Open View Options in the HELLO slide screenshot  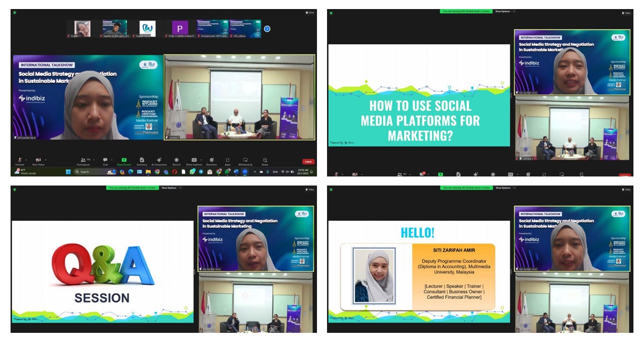505,188
